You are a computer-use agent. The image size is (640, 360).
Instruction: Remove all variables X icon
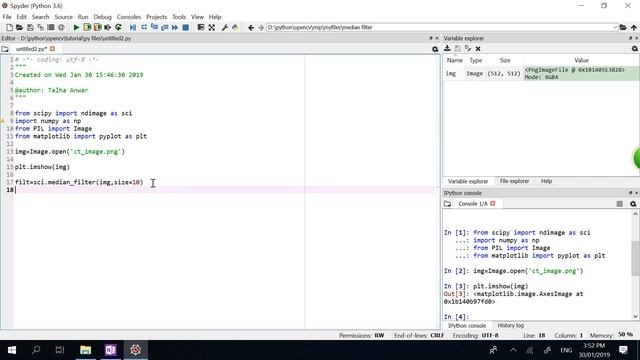pos(478,49)
